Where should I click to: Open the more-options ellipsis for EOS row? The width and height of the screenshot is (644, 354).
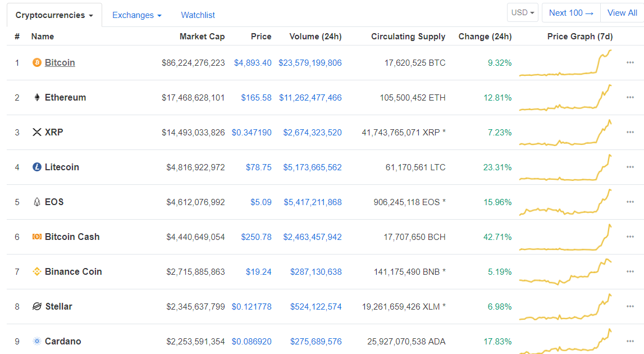[x=630, y=202]
